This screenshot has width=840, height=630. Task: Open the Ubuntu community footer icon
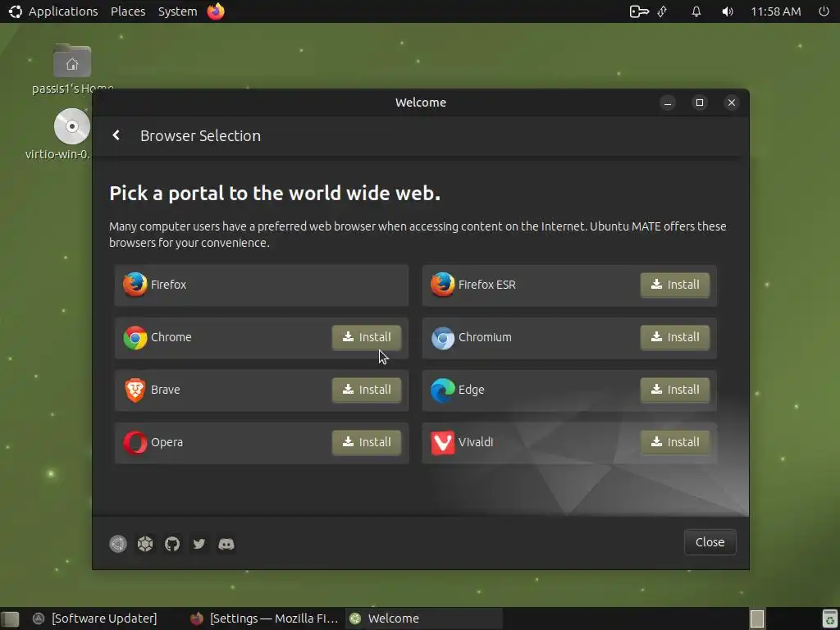(145, 544)
